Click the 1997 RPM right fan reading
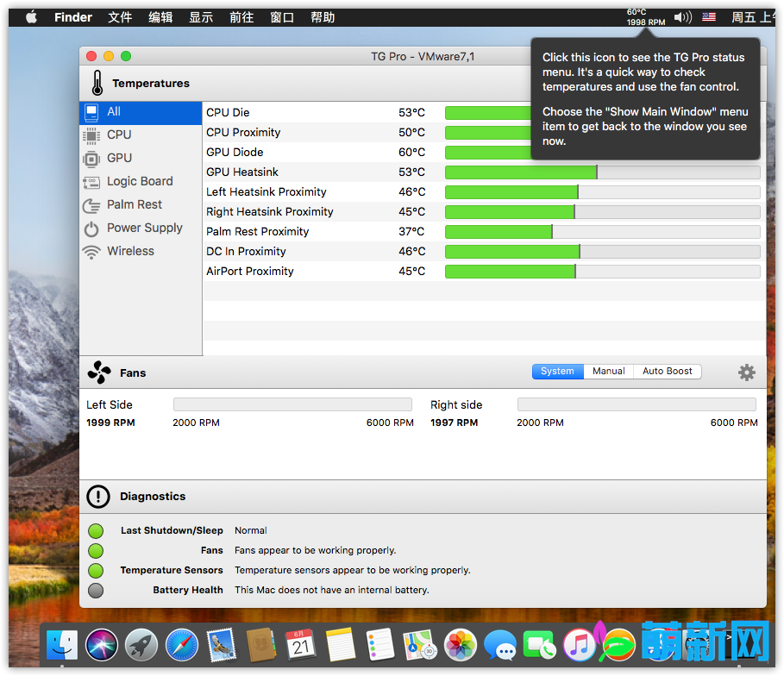Image resolution: width=784 pixels, height=676 pixels. coord(454,422)
